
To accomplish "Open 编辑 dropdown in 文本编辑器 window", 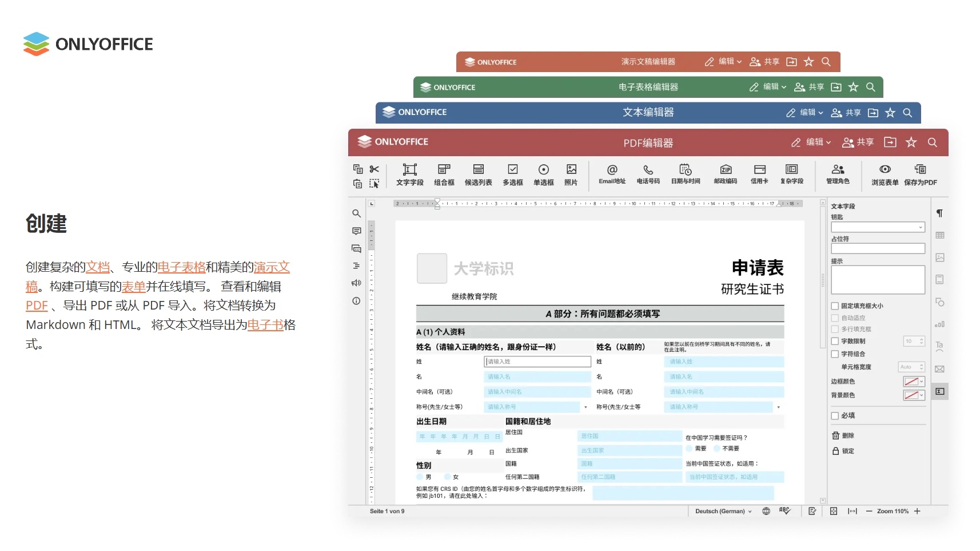I will pos(805,113).
